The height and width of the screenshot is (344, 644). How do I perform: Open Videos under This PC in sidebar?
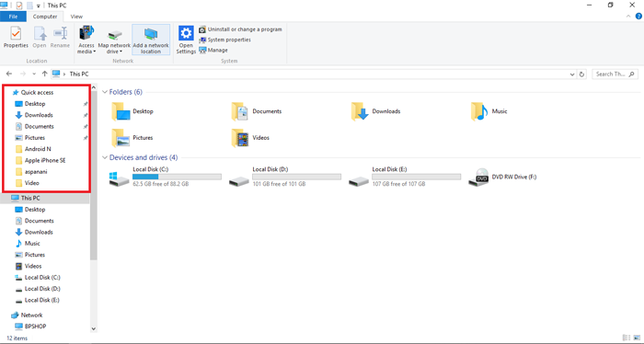(x=33, y=266)
